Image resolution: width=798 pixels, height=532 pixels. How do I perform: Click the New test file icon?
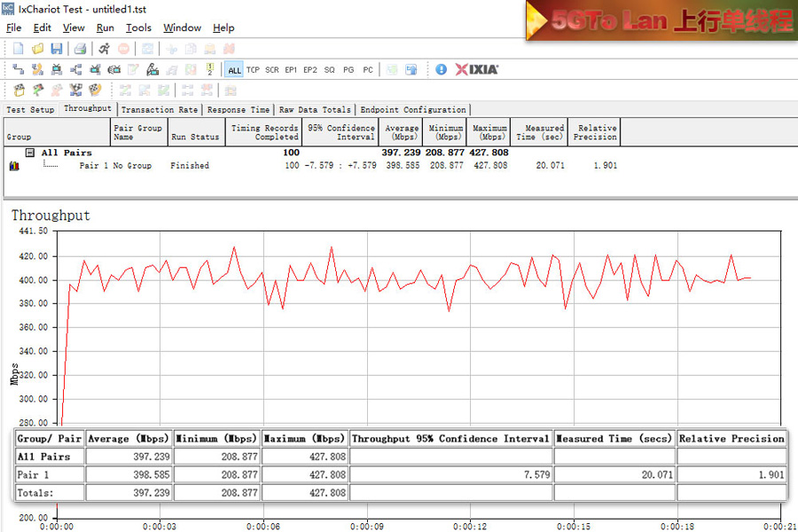(x=18, y=49)
